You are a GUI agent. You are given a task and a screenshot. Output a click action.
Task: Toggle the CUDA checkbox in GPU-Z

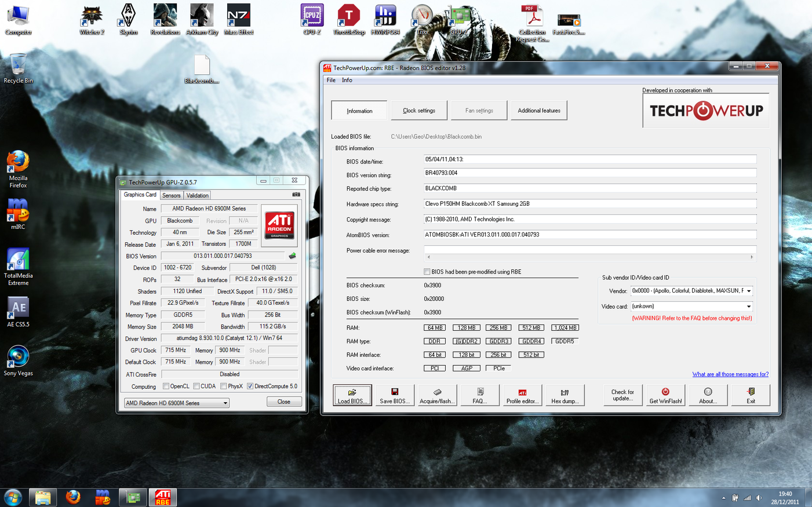[x=196, y=386]
